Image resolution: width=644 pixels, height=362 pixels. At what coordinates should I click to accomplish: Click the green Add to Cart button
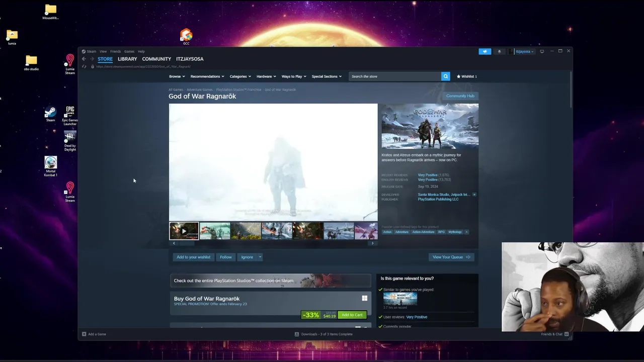coord(352,315)
